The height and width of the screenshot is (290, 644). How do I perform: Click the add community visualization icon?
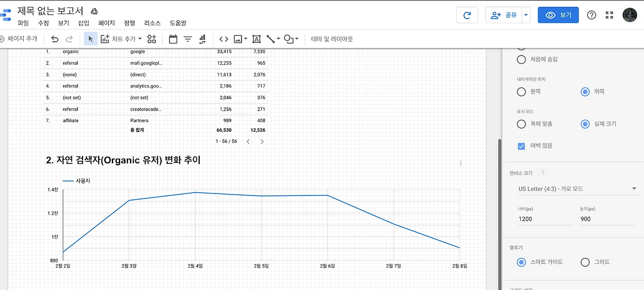[151, 39]
